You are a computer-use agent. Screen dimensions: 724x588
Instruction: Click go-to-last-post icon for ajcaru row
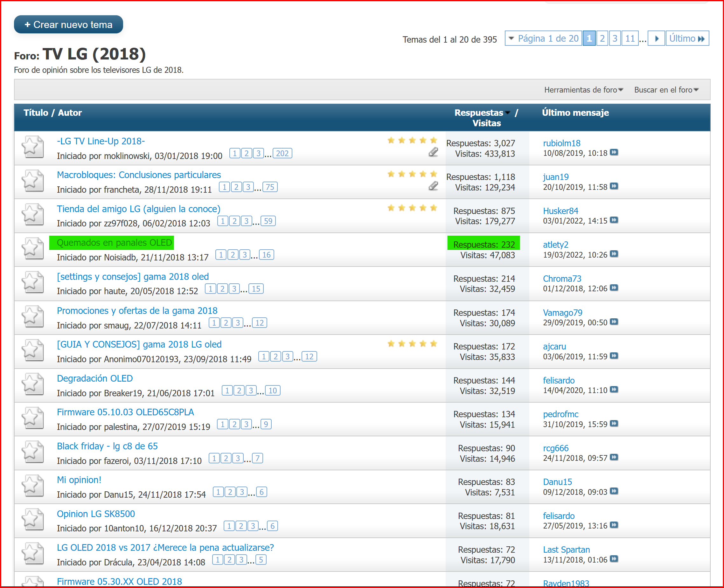pyautogui.click(x=614, y=356)
